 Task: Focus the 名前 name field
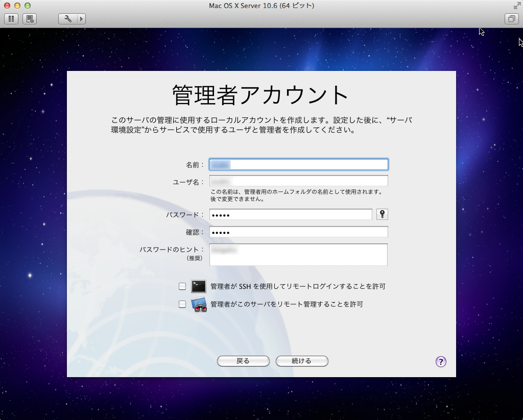coord(298,164)
